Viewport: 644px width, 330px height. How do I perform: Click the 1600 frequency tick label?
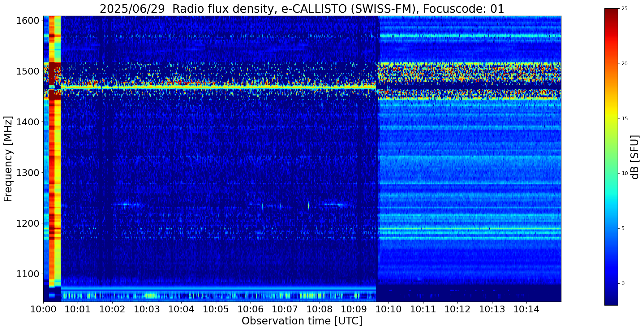pos(28,21)
